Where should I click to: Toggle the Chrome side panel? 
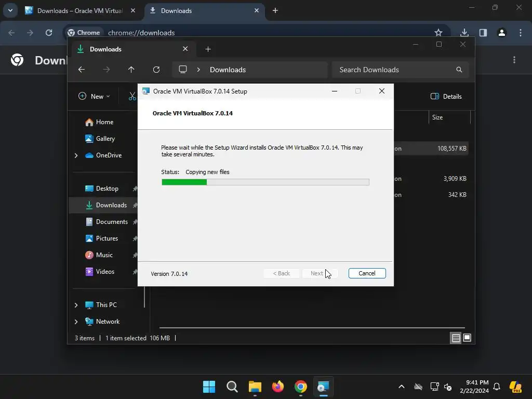(x=483, y=33)
